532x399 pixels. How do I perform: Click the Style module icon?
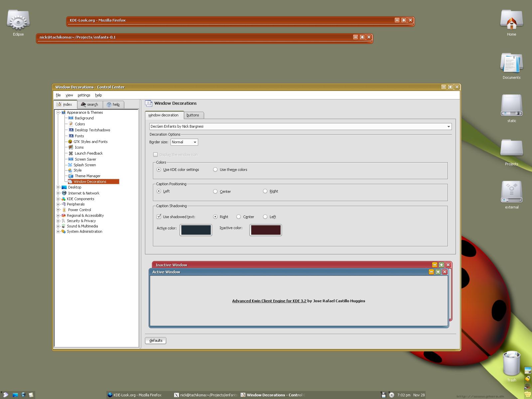point(70,170)
